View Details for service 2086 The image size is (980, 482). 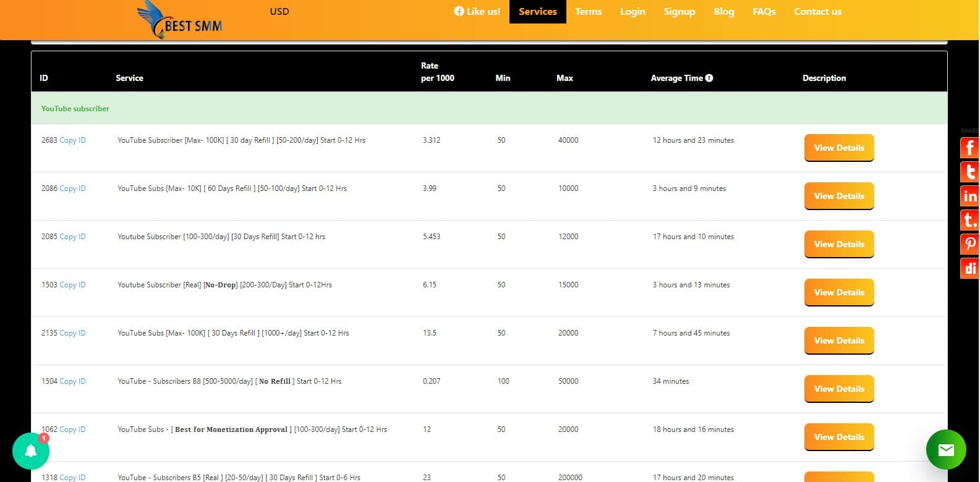838,196
